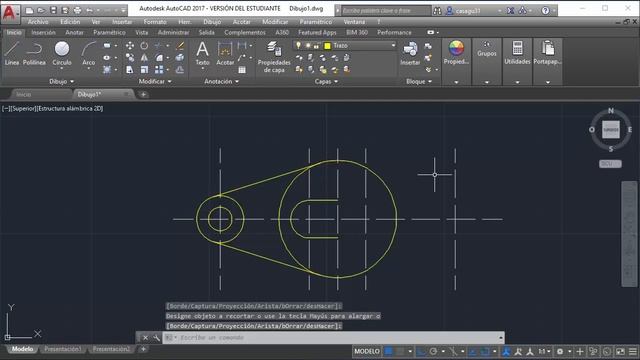Viewport: 640px width, 360px height.
Task: Select the Círculo tool
Action: 62,52
